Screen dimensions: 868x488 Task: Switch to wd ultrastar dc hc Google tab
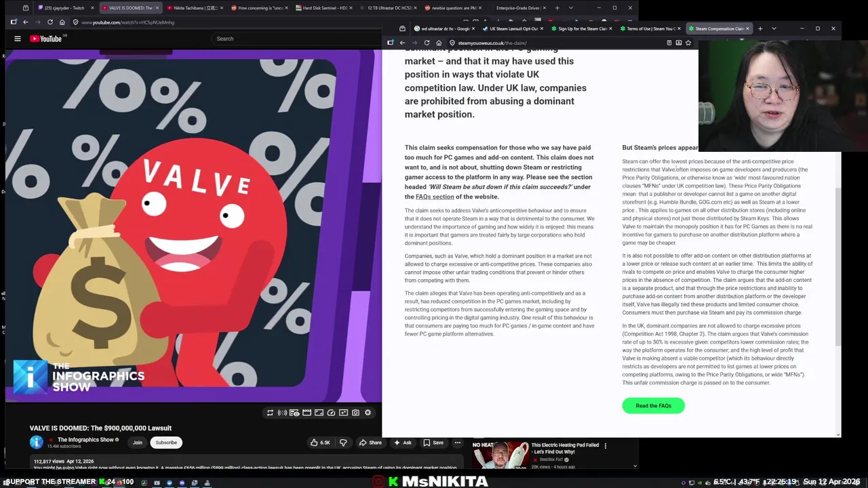[445, 28]
